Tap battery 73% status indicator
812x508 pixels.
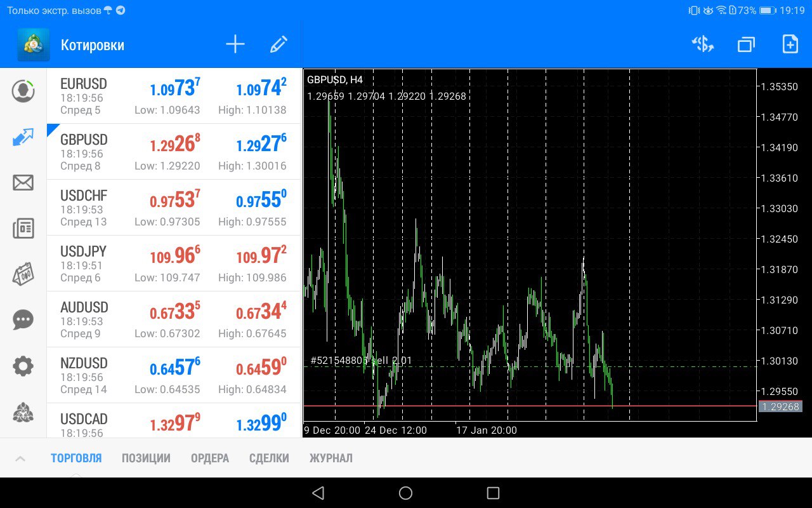[x=757, y=11]
